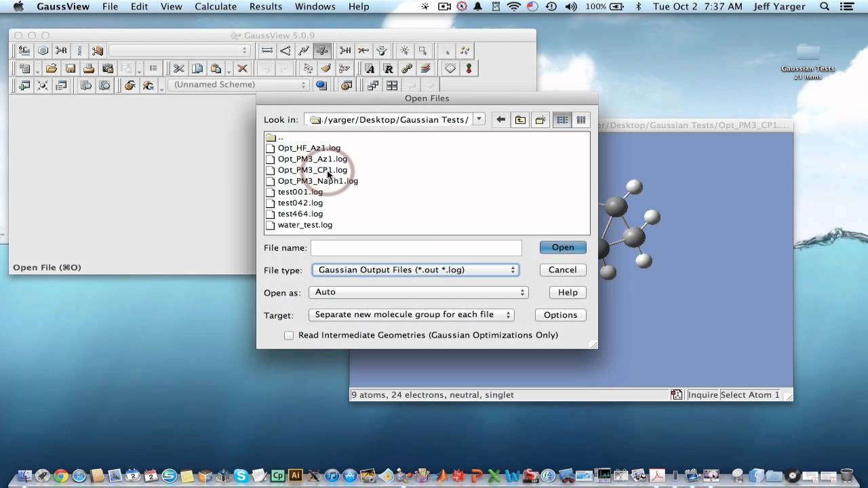
Task: Select the Element Fragment tool
Action: coord(24,50)
